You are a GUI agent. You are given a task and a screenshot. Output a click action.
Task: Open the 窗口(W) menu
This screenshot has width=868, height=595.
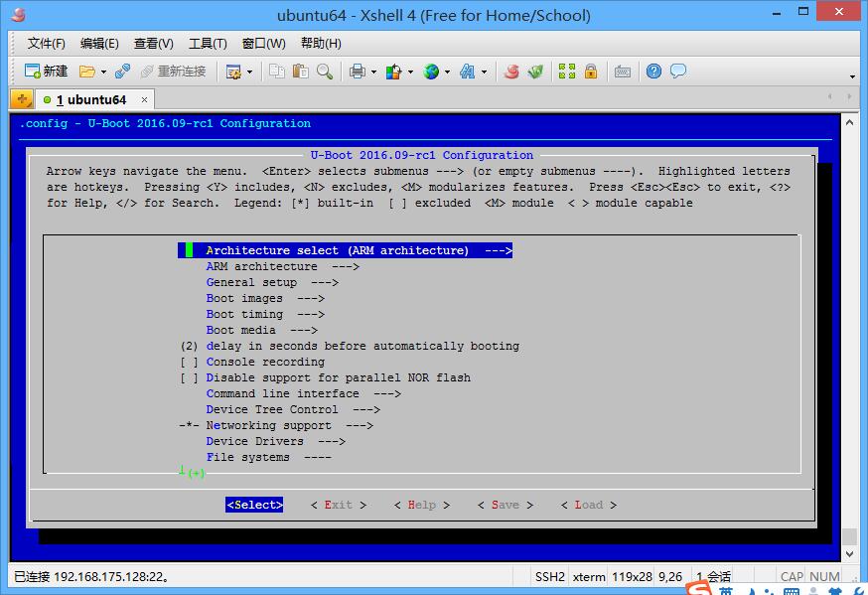point(263,43)
